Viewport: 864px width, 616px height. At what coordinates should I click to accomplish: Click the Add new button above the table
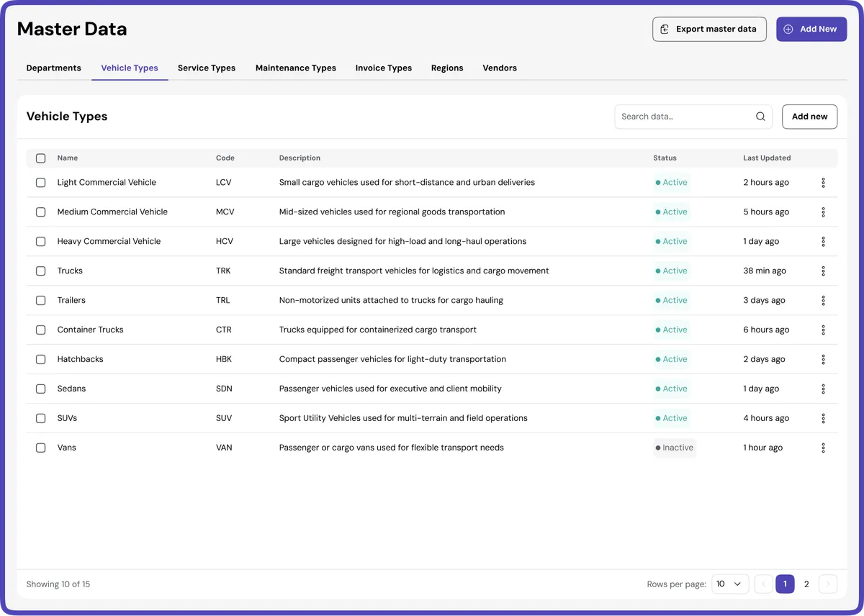[809, 116]
